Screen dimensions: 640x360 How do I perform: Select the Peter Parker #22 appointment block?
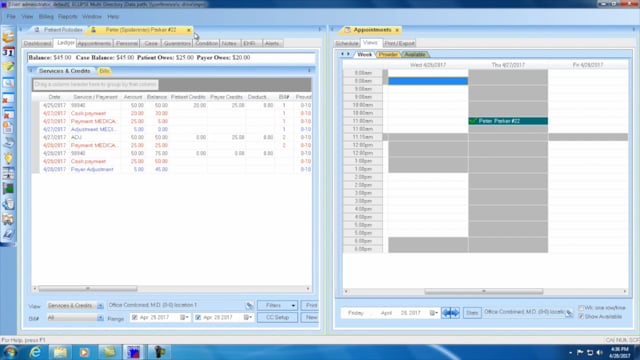pos(508,121)
